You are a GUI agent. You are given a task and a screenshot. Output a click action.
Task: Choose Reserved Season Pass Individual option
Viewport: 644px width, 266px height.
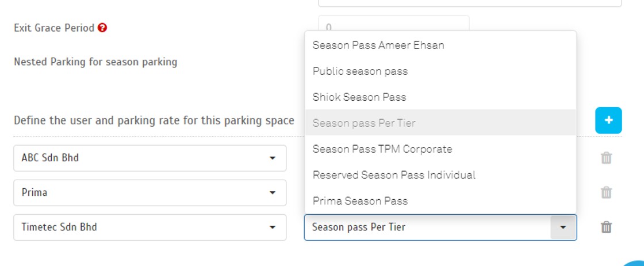(x=394, y=175)
